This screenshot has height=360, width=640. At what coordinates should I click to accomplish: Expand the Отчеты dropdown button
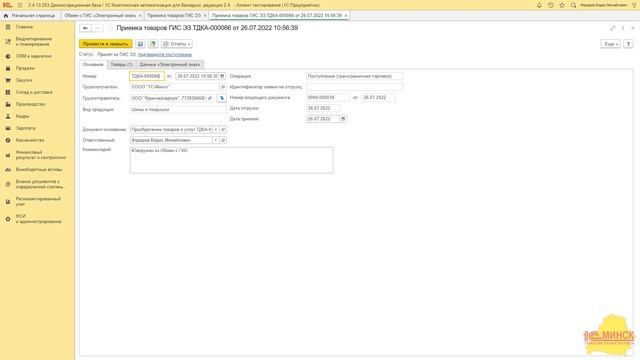pos(176,44)
